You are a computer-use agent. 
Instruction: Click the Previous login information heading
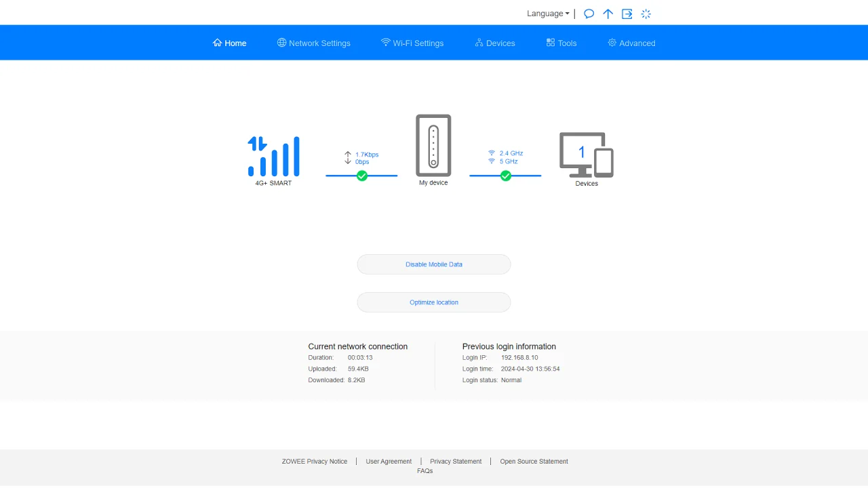point(509,346)
